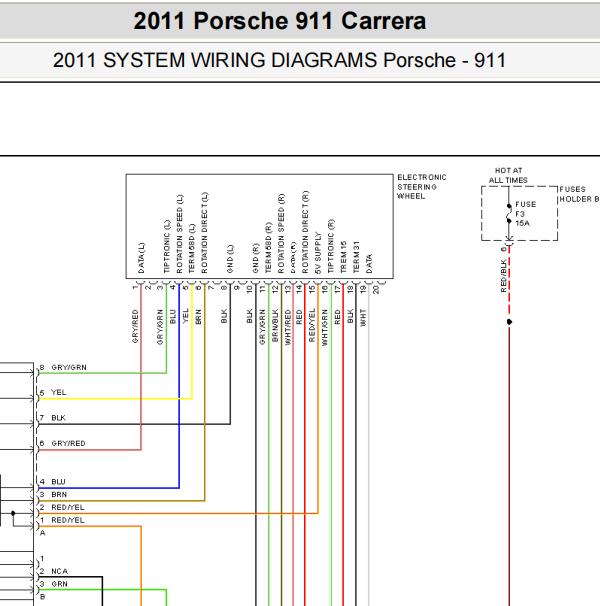Select the vertical WHT wire label

[363, 318]
